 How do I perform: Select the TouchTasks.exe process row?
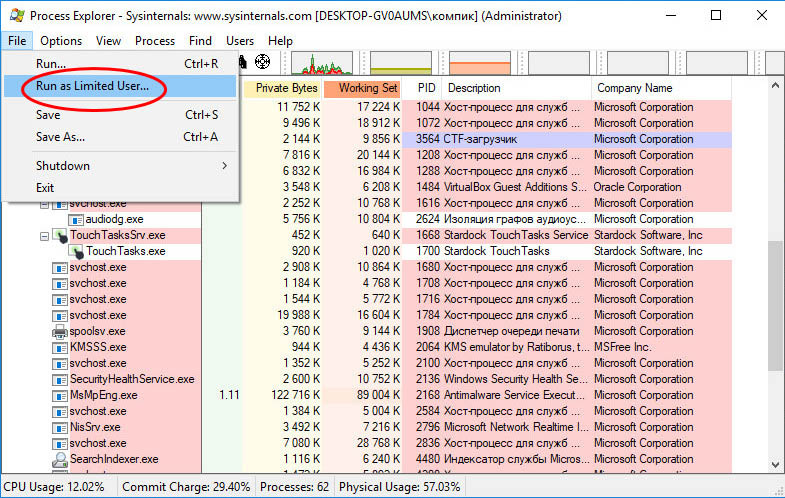click(366, 251)
